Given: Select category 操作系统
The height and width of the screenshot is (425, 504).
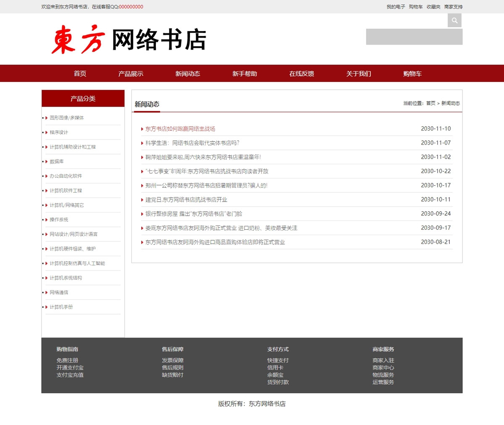Looking at the screenshot, I should pos(59,220).
